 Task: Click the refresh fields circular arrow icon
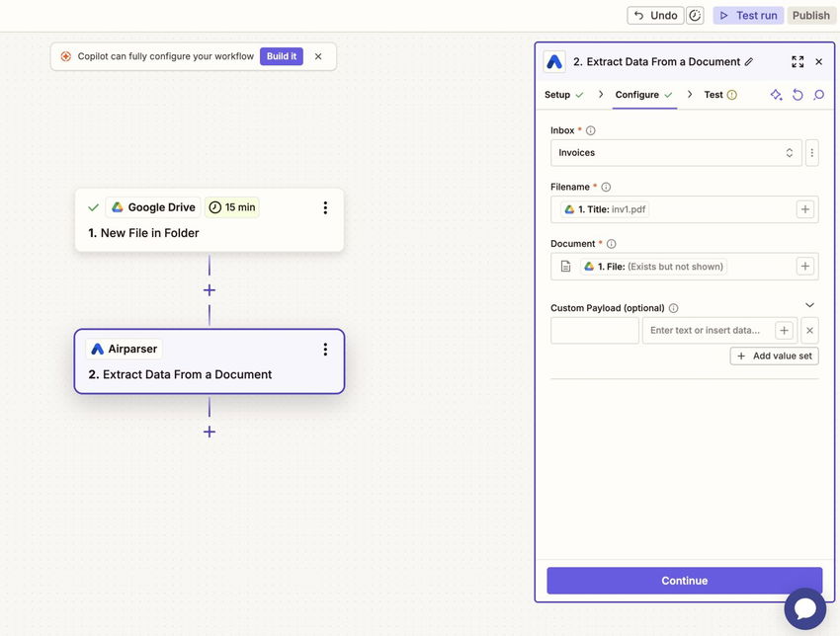798,95
